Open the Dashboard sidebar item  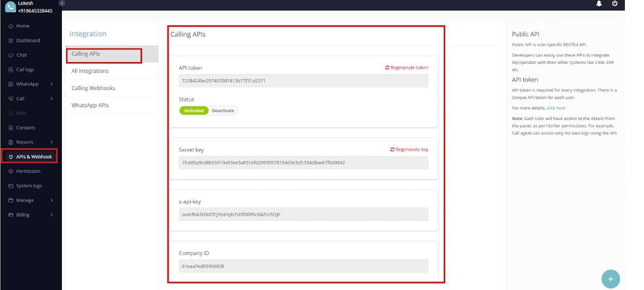pyautogui.click(x=28, y=40)
